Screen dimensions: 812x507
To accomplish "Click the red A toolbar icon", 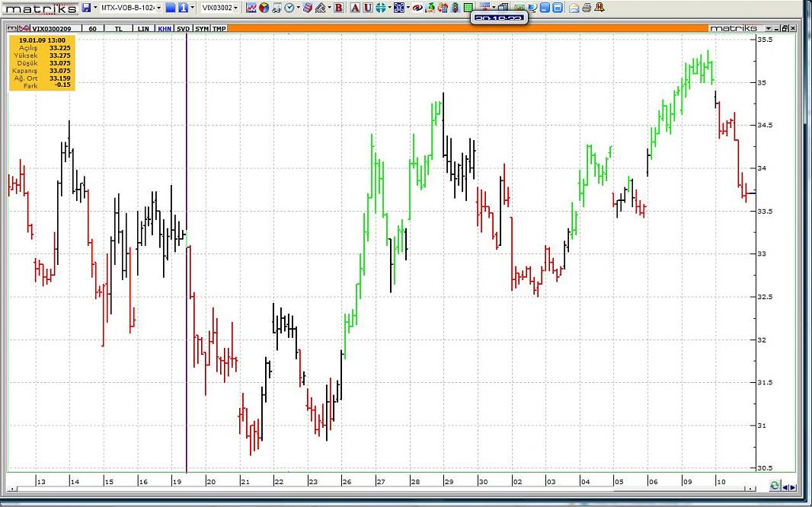I will point(355,8).
